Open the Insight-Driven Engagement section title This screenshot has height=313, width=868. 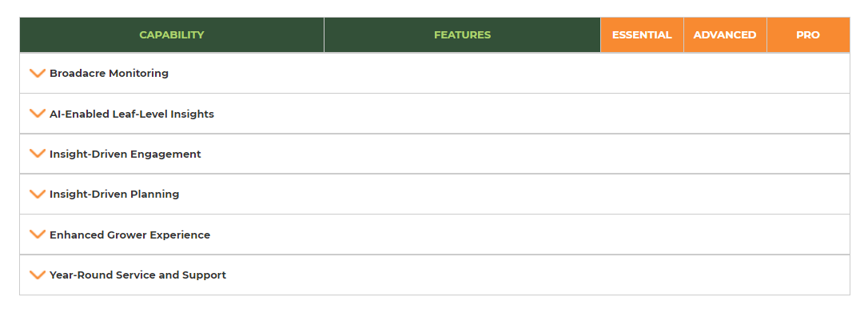click(x=125, y=154)
